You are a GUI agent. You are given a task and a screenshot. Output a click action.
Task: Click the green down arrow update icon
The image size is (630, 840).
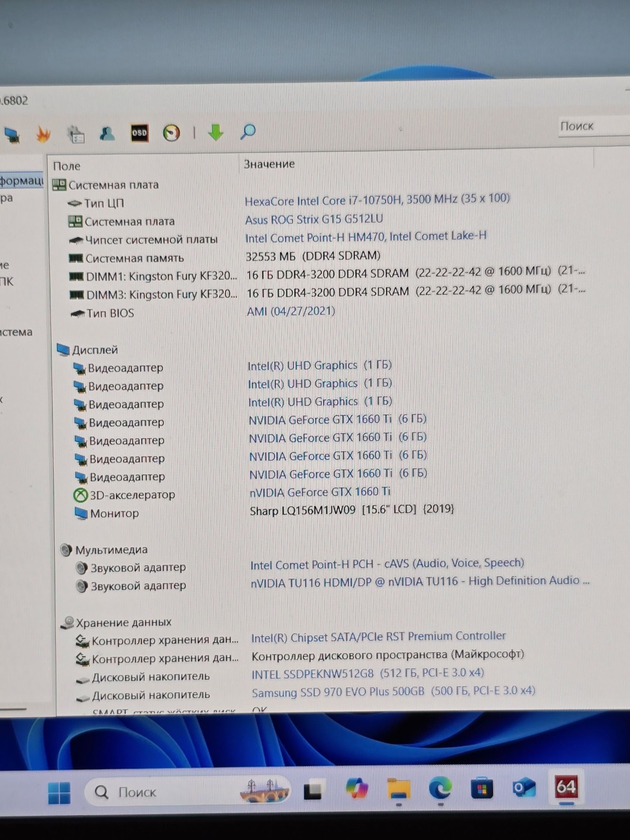(216, 132)
